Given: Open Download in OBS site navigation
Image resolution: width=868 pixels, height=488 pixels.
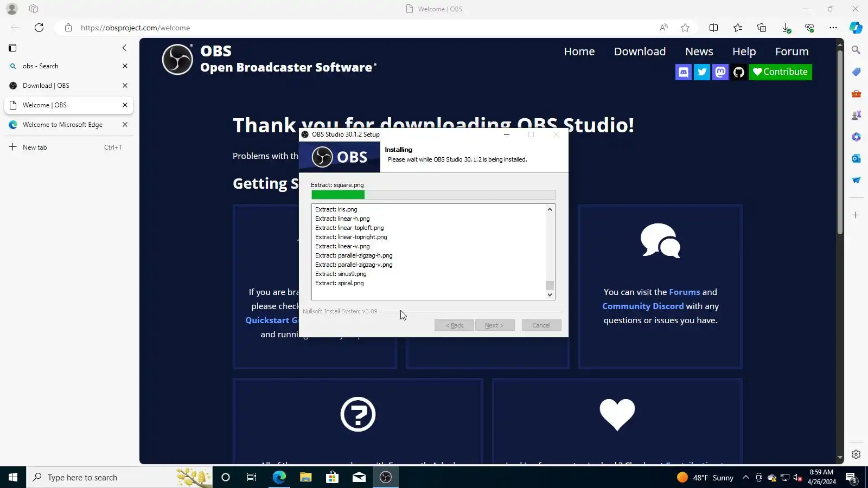Looking at the screenshot, I should coord(640,52).
